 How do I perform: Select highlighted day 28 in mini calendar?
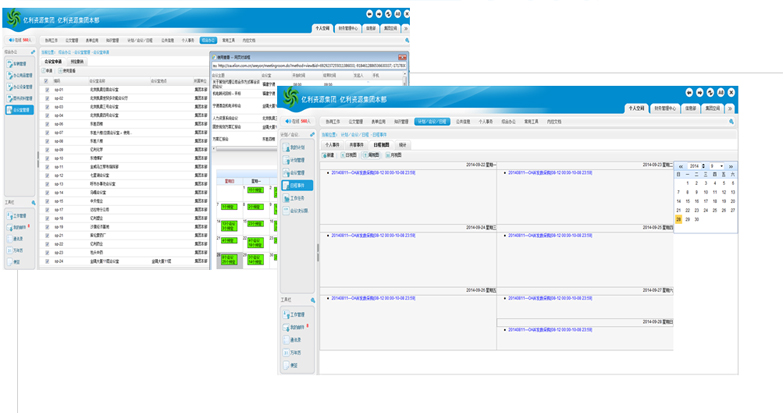coord(679,219)
